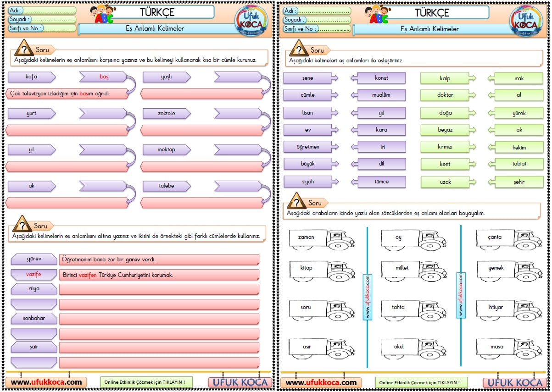This screenshot has height=392, width=552.
Task: Click the blank sentence line beside sonbahar
Action: (159, 319)
